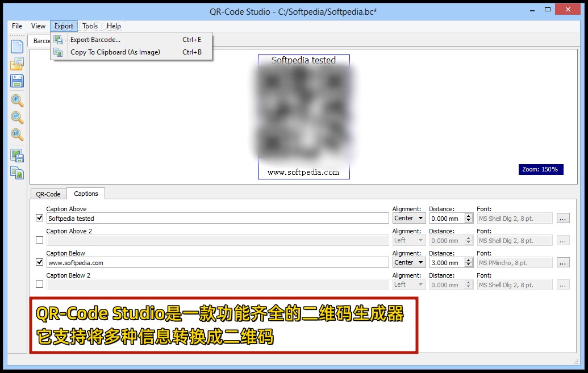Screen dimensions: 588x373
Task: Click the Zoom to fit magnifier icon
Action: tap(17, 134)
